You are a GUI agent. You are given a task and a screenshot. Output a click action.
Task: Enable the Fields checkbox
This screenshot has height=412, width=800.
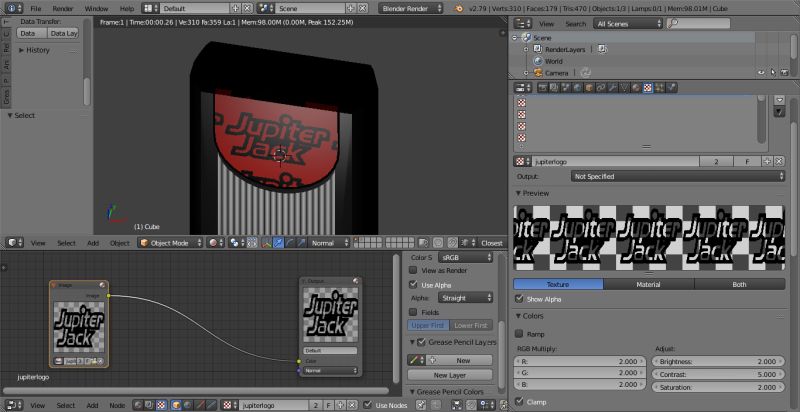413,312
